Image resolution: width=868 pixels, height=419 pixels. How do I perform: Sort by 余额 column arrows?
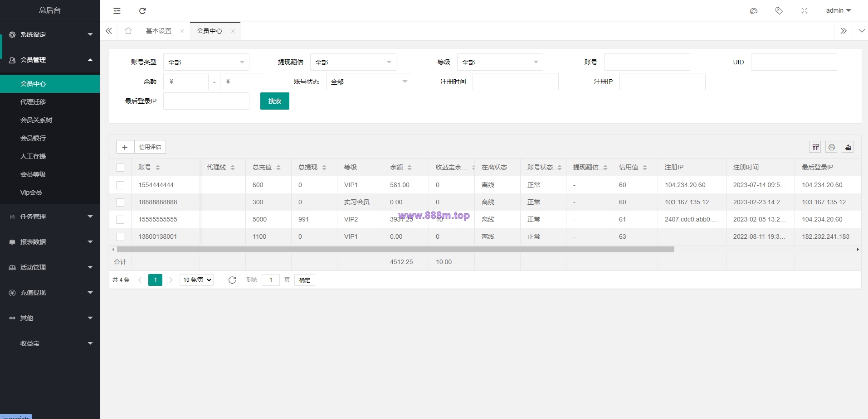point(410,168)
